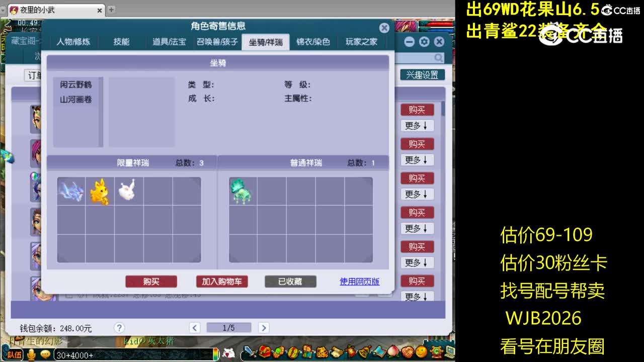
Task: Click the 兴趣设置 button
Action: point(422,75)
